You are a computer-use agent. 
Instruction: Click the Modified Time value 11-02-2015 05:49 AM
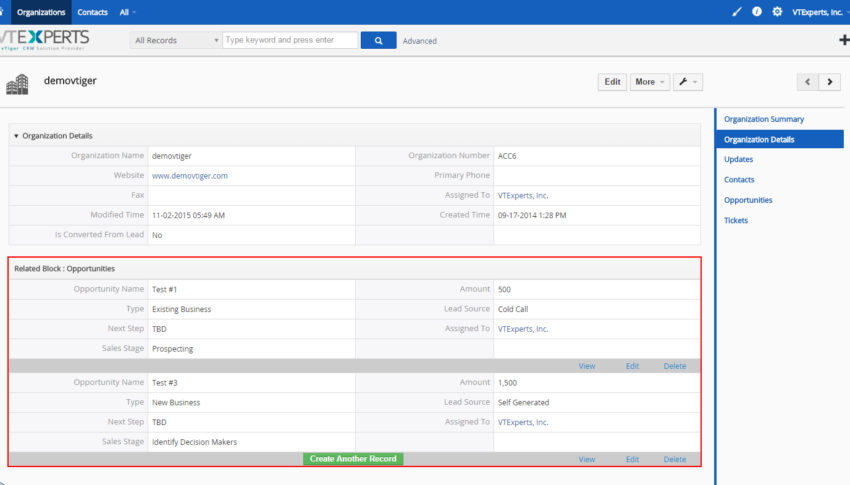(x=188, y=215)
